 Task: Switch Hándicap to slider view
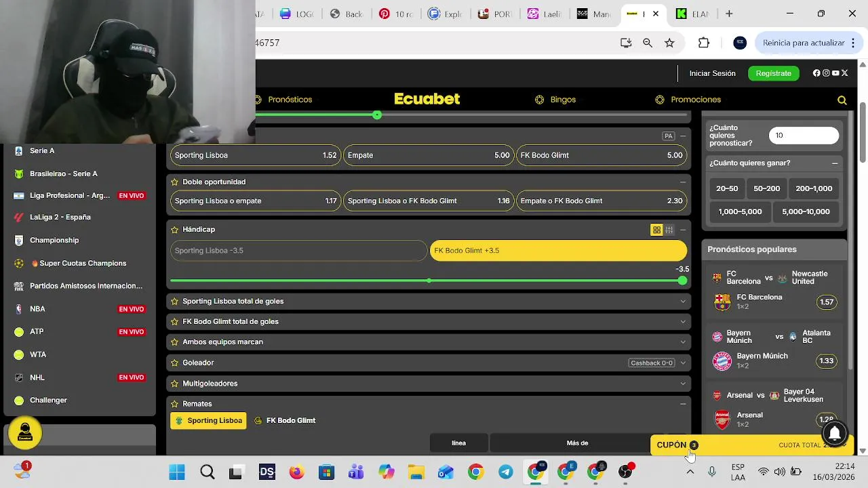(x=669, y=230)
